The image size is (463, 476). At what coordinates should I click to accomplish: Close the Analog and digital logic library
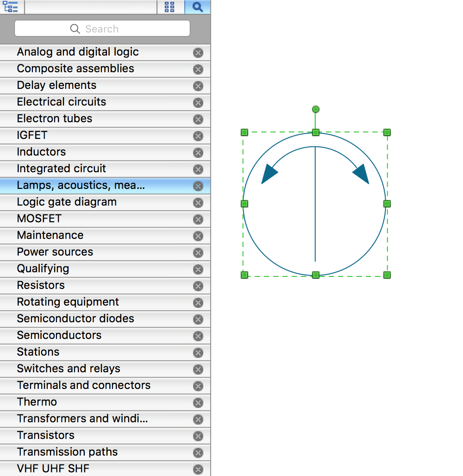198,53
